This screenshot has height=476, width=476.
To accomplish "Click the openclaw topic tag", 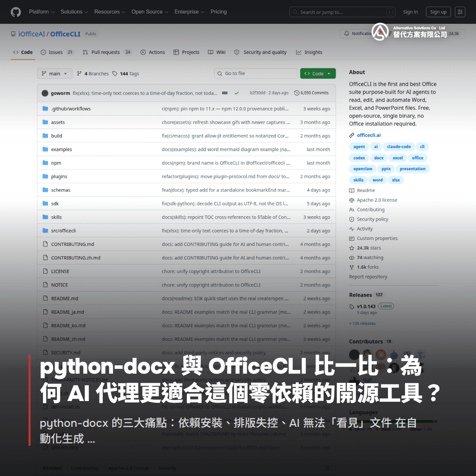I will [x=363, y=169].
